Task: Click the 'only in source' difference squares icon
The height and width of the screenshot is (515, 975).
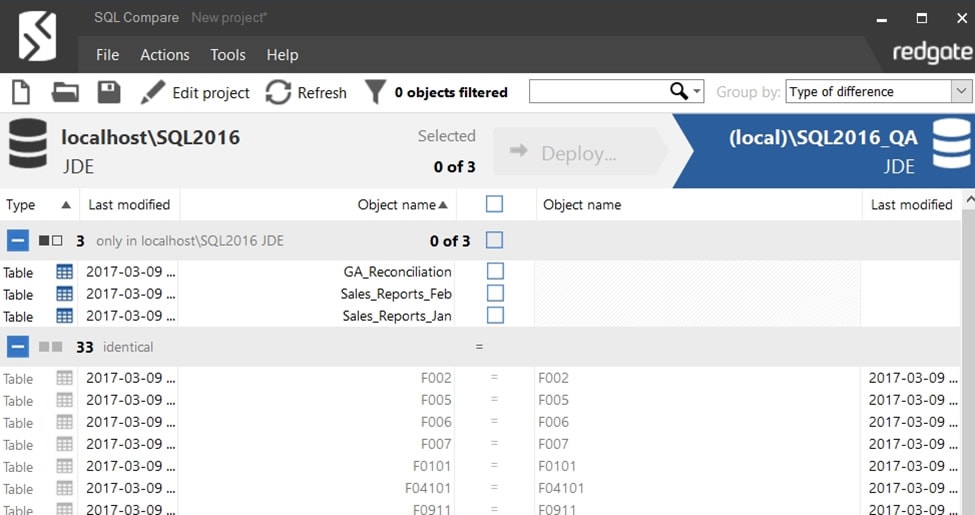Action: pyautogui.click(x=50, y=241)
